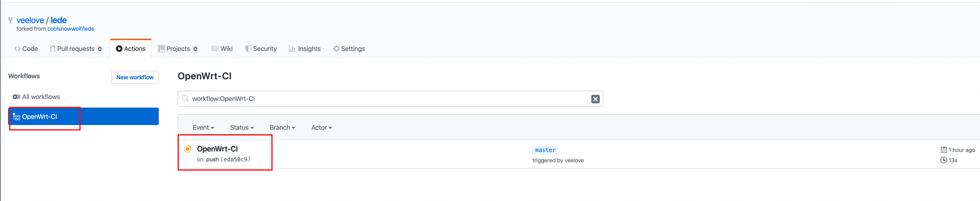Open the OpenWrt-CI workflow run
The height and width of the screenshot is (201, 980).
[x=217, y=149]
